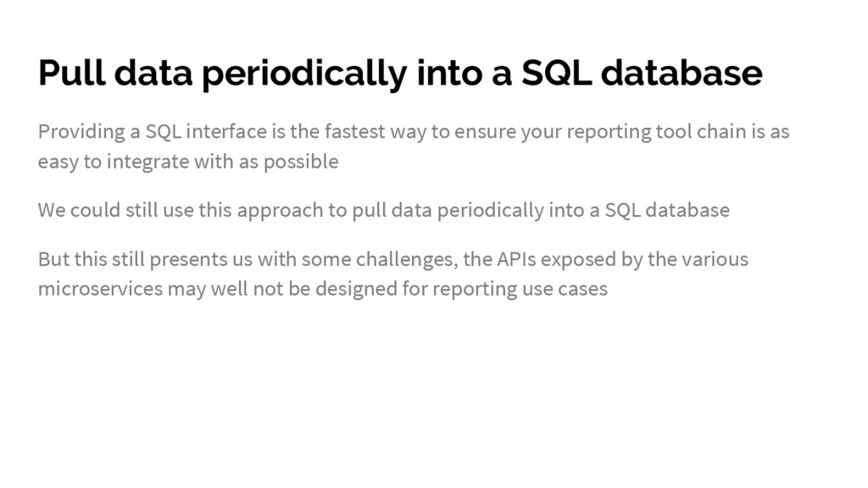The height and width of the screenshot is (488, 868).
Task: Click the word "challenges" in the third paragraph
Action: (406, 259)
